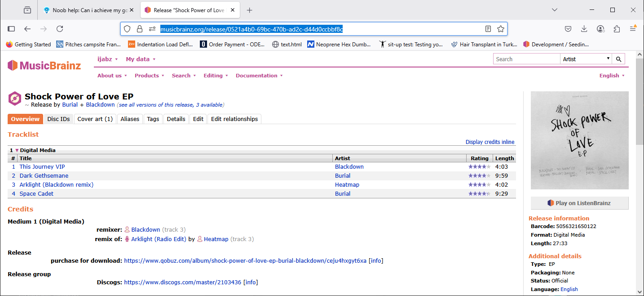Switch to the Tags tab
The height and width of the screenshot is (296, 644).
[153, 119]
